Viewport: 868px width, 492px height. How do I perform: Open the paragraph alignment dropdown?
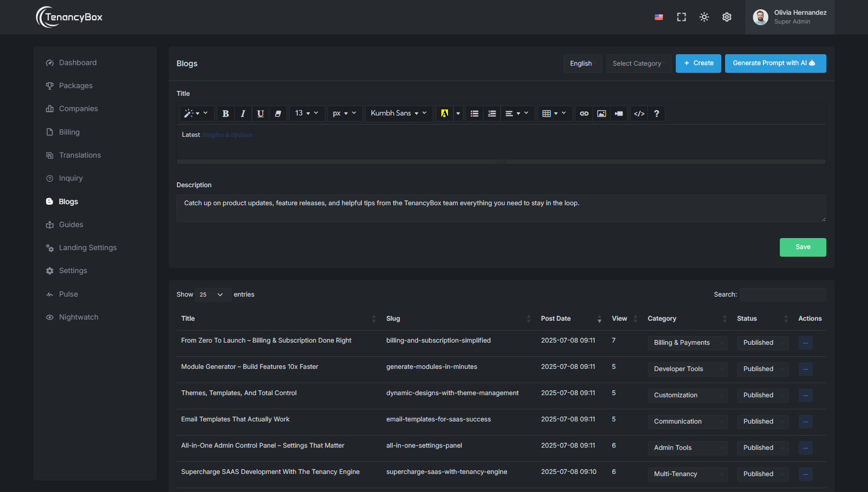(x=517, y=113)
